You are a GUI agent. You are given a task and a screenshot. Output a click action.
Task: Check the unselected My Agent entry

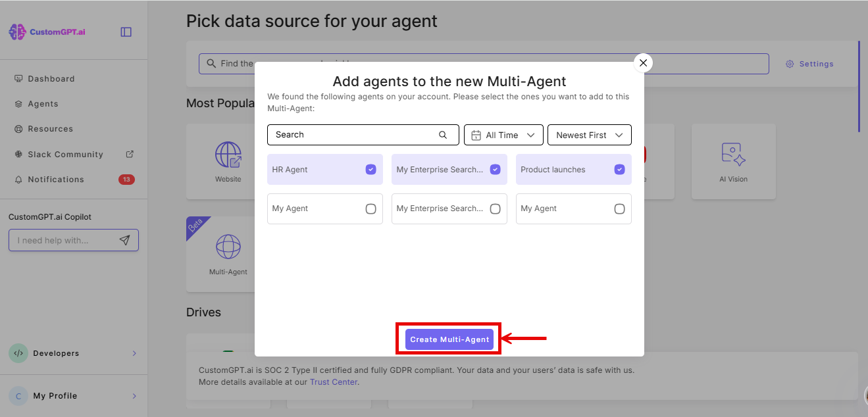click(x=370, y=208)
